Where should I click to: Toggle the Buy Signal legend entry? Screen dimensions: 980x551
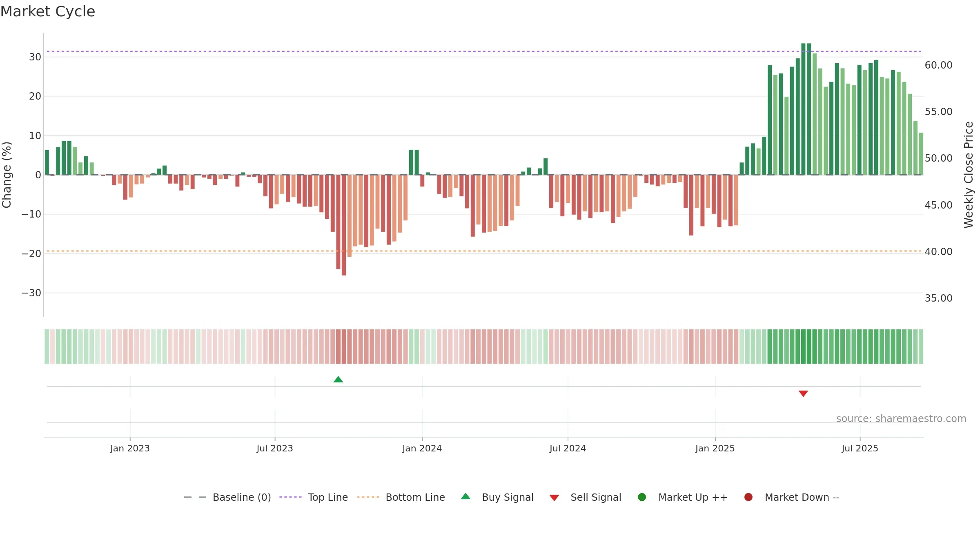pyautogui.click(x=497, y=497)
